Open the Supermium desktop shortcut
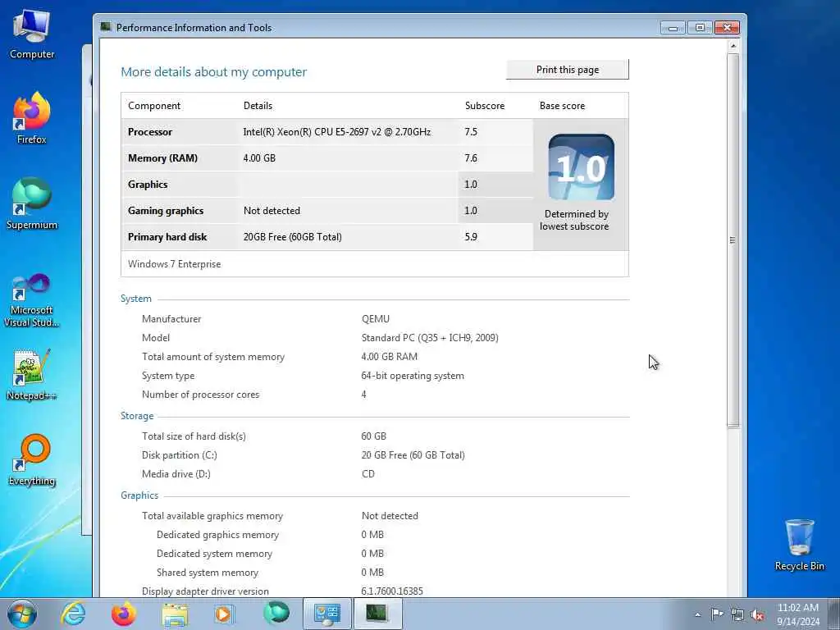 pos(32,203)
